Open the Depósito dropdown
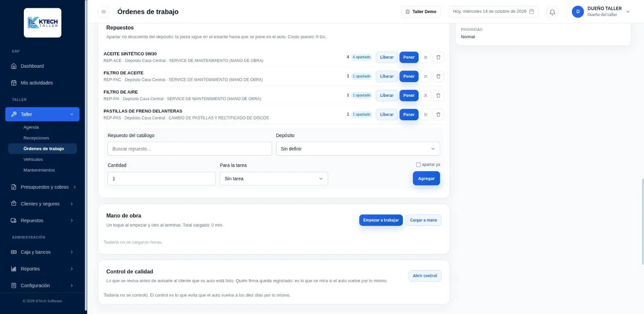Screen dimensions: 644x314 tap(358, 149)
